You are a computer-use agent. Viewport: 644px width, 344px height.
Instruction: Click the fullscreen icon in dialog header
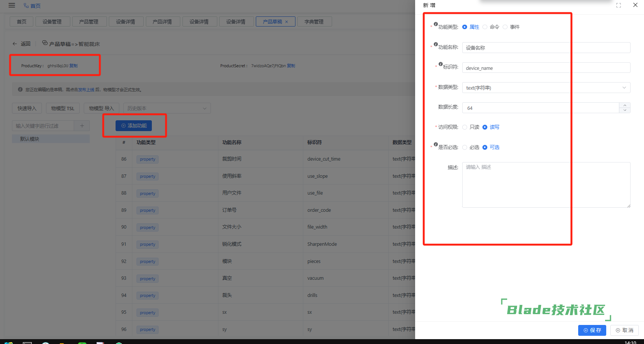619,5
